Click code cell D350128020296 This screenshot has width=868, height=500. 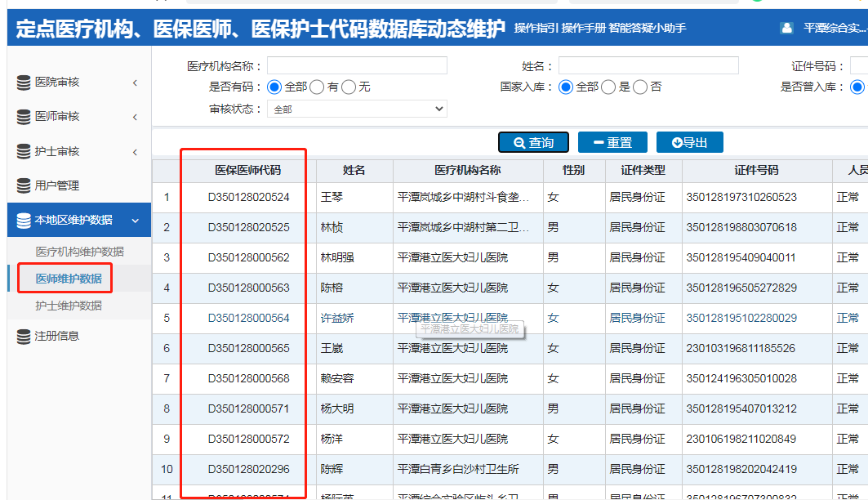(x=248, y=469)
